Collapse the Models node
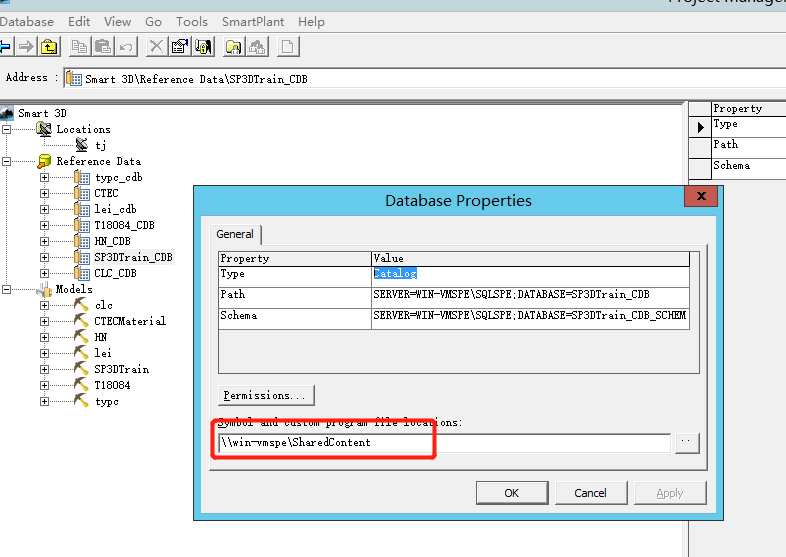 7,289
